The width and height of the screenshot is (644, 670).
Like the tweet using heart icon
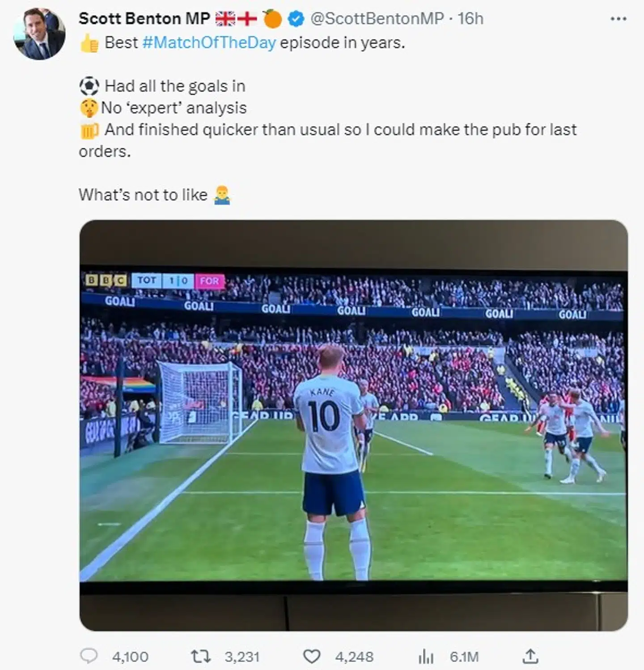point(312,656)
